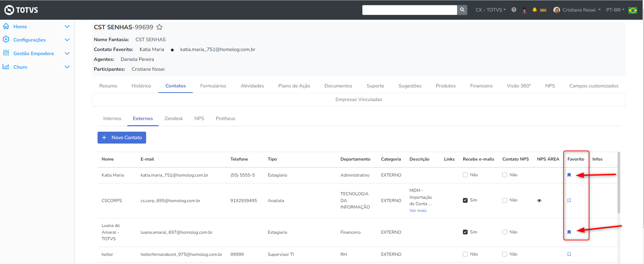Viewport: 644px width, 264px height.
Task: Click NPS Área eye icon for CSCORPS
Action: pyautogui.click(x=539, y=201)
